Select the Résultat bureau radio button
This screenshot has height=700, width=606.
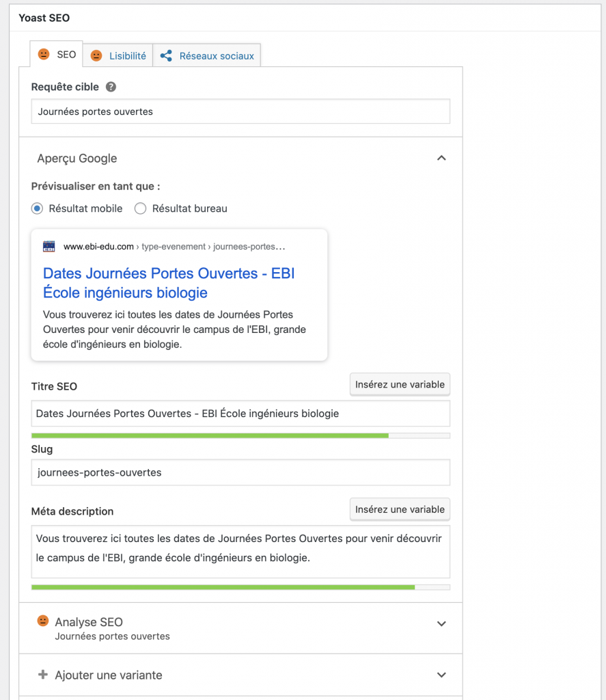pos(141,208)
